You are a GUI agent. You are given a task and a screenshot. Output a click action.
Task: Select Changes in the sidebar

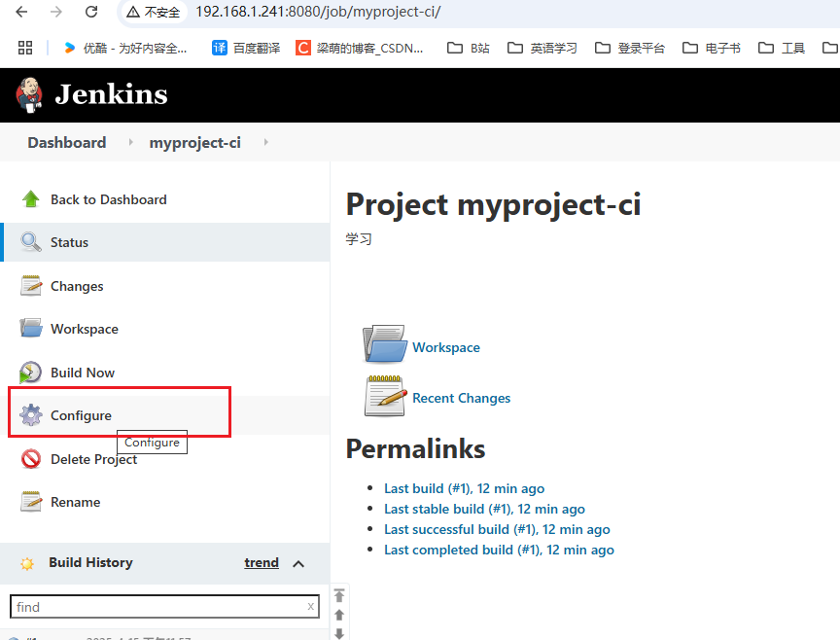coord(77,286)
